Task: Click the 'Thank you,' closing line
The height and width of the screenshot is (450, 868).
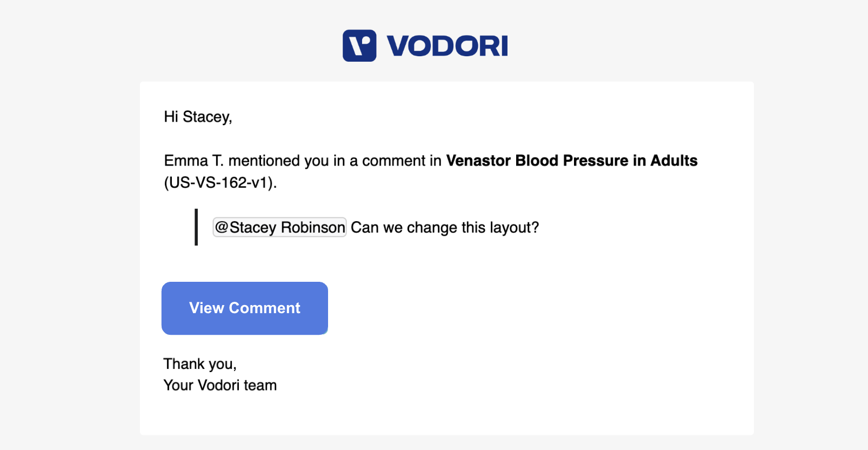Action: 200,364
